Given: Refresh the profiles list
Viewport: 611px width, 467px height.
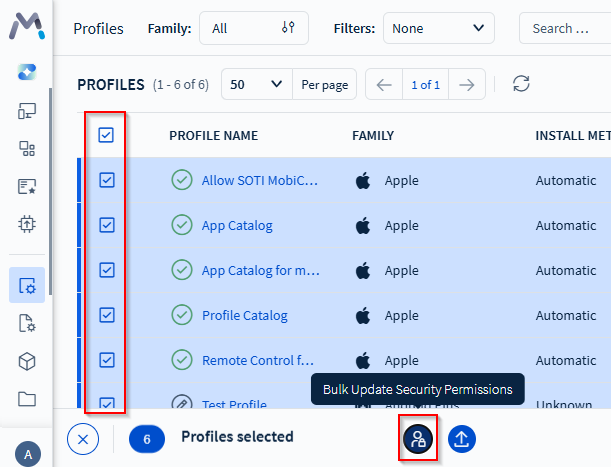Looking at the screenshot, I should [x=520, y=84].
